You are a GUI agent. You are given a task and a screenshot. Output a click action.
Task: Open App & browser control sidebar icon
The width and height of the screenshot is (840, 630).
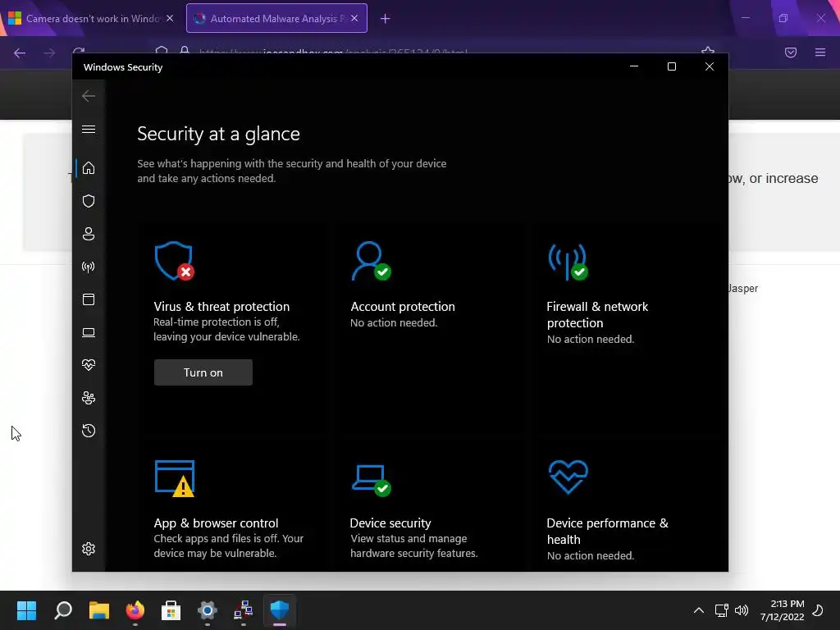click(x=89, y=299)
